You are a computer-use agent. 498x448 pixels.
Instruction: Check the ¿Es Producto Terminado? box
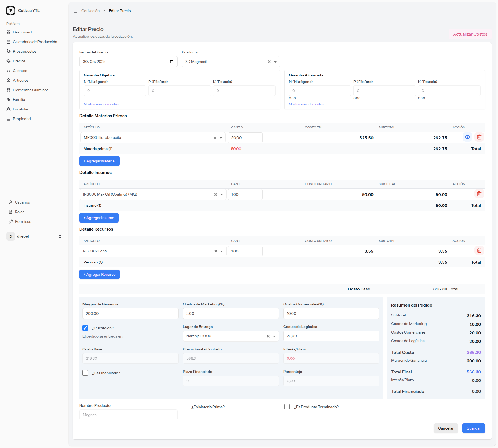pos(287,407)
